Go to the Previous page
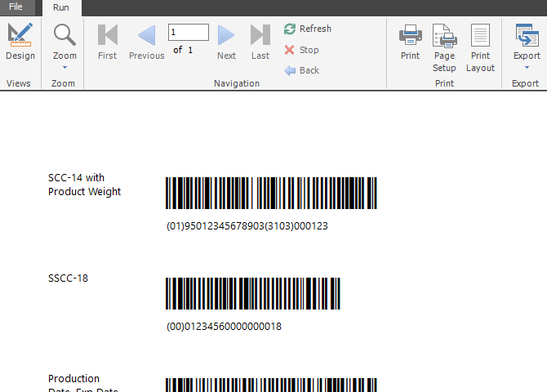The width and height of the screenshot is (547, 392). [x=146, y=41]
